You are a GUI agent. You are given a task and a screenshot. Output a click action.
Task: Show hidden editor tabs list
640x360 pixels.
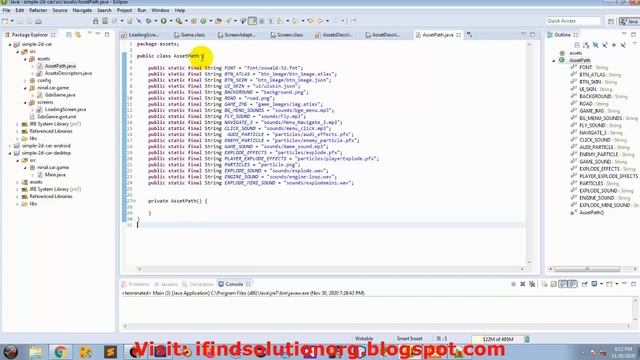(x=469, y=35)
